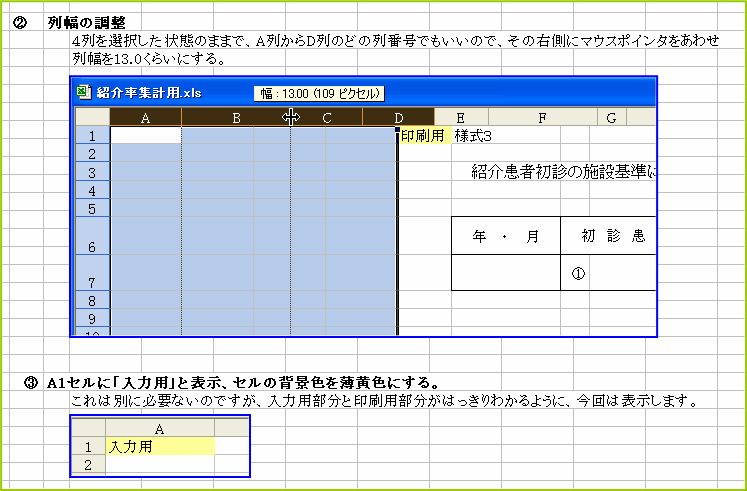Click the blank cell under 年・月
The height and width of the screenshot is (491, 747).
506,272
